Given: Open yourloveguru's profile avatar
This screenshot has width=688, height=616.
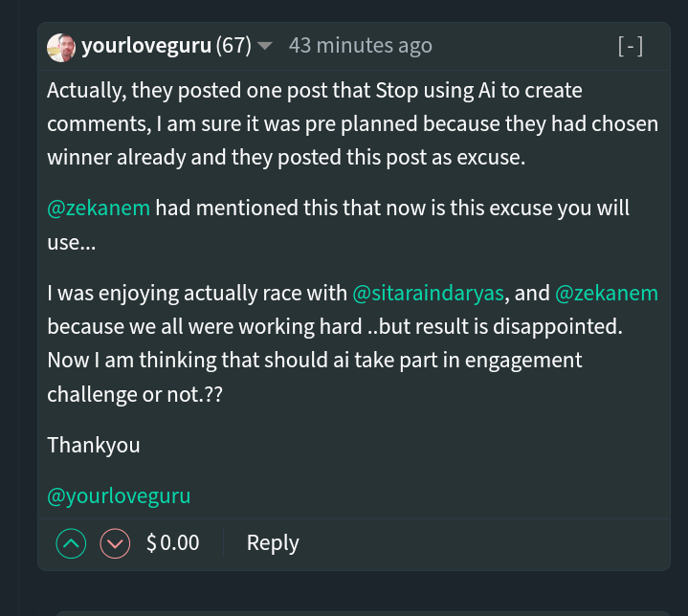Looking at the screenshot, I should pyautogui.click(x=61, y=48).
